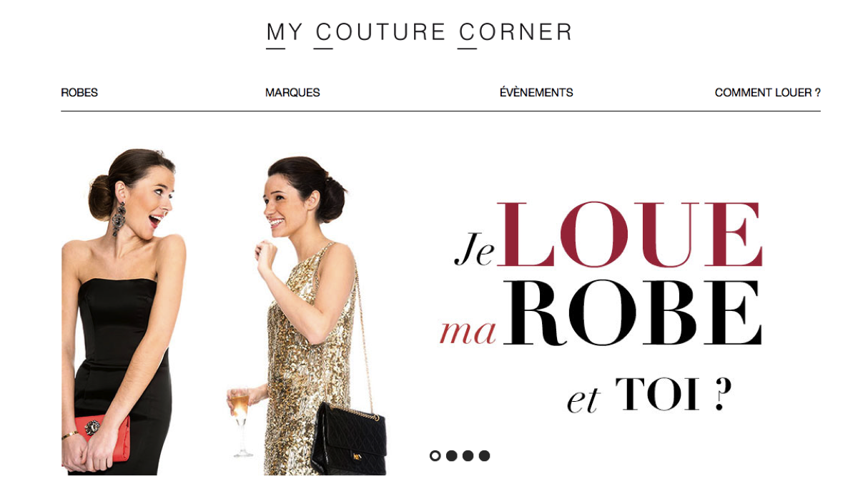Open the MARQUES menu
Image resolution: width=868 pixels, height=499 pixels.
(292, 93)
